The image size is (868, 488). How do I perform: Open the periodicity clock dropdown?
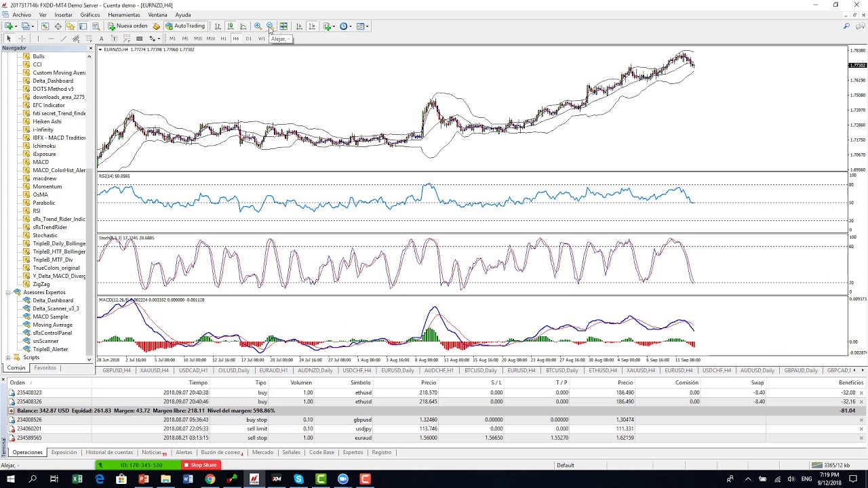click(346, 26)
